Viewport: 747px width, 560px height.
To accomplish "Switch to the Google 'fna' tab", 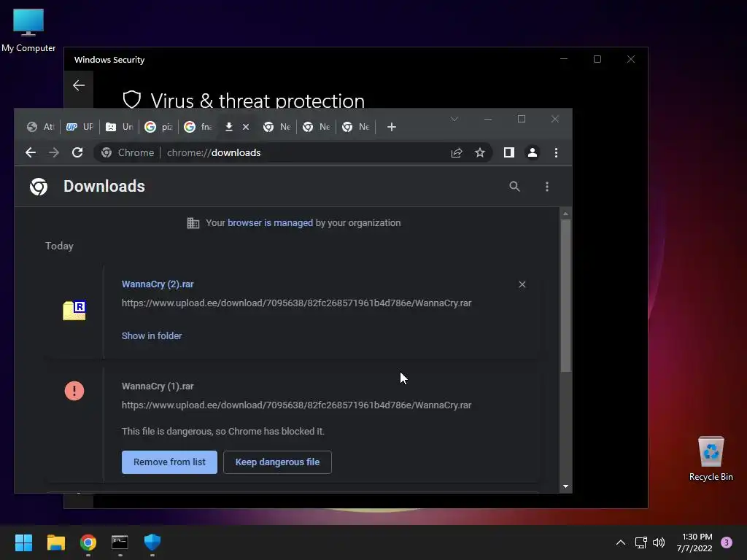I will tap(198, 127).
